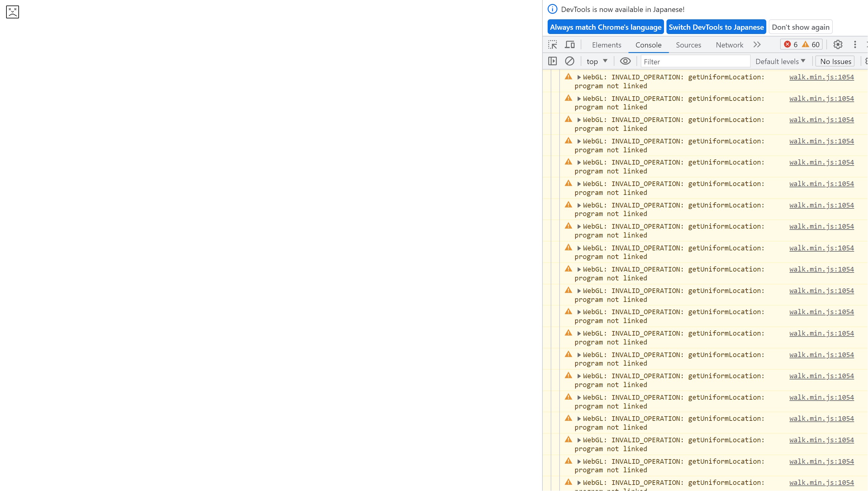Dismiss with Don't show again button
Image resolution: width=868 pixels, height=491 pixels.
pos(800,27)
